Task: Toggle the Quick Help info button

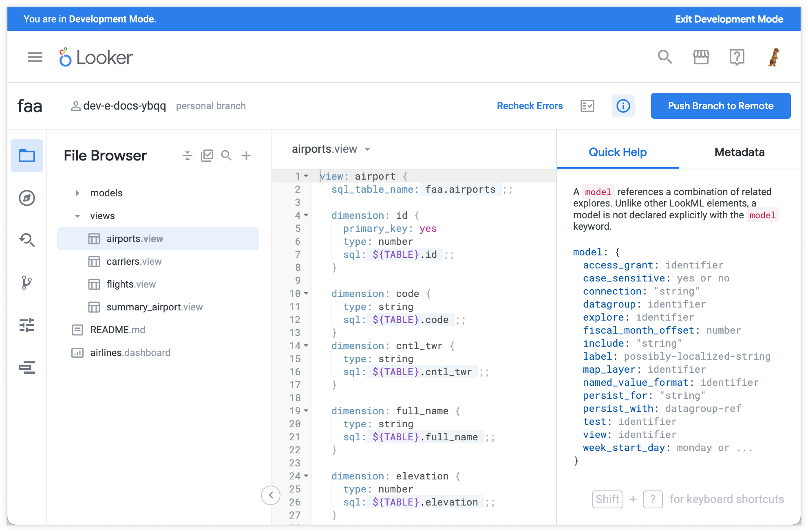Action: 623,106
